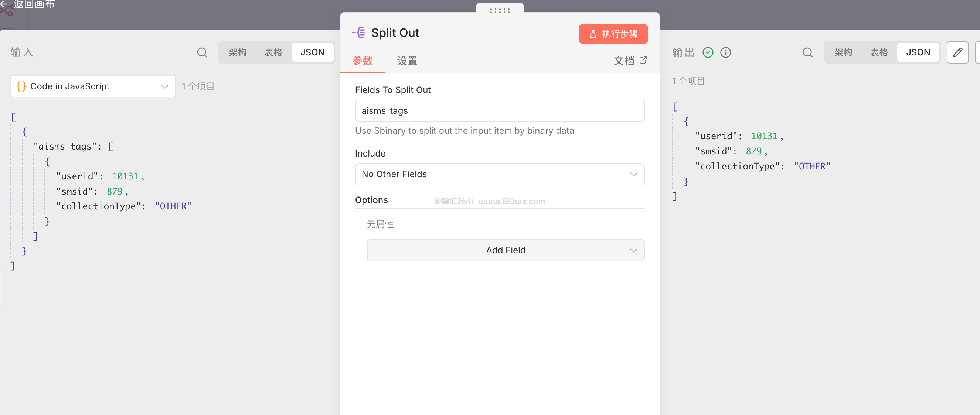Click the output panel search icon

807,52
